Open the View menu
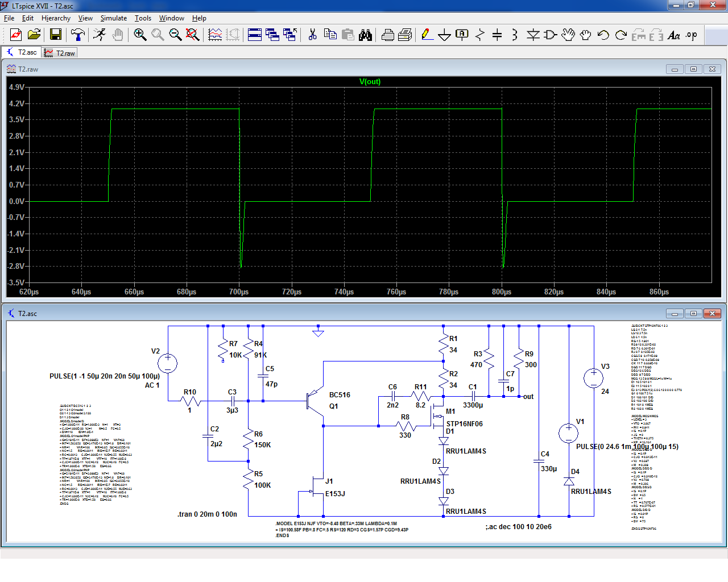Viewport: 728px width, 582px height. (x=85, y=18)
